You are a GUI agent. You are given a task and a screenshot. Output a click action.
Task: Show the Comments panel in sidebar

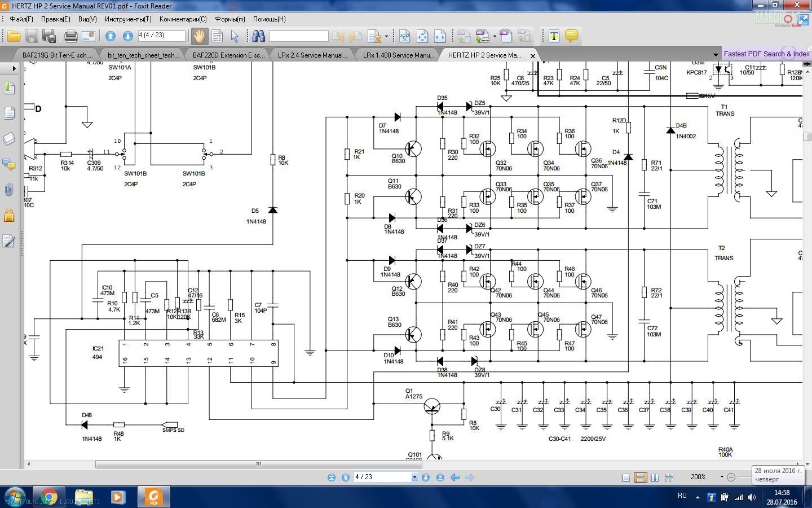point(9,164)
